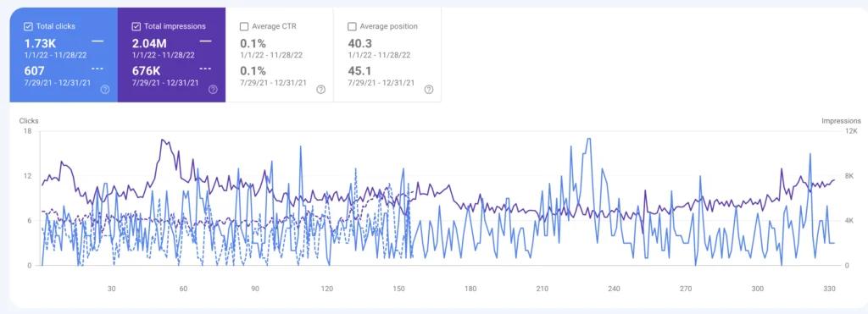Viewport: 868px width, 314px height.
Task: Enable the Average position checkbox
Action: tap(352, 26)
